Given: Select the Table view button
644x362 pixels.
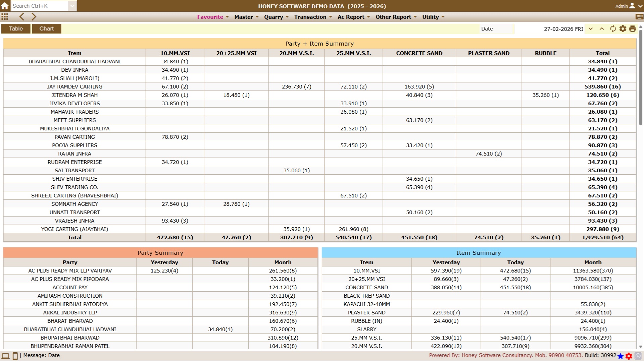Looking at the screenshot, I should [16, 28].
